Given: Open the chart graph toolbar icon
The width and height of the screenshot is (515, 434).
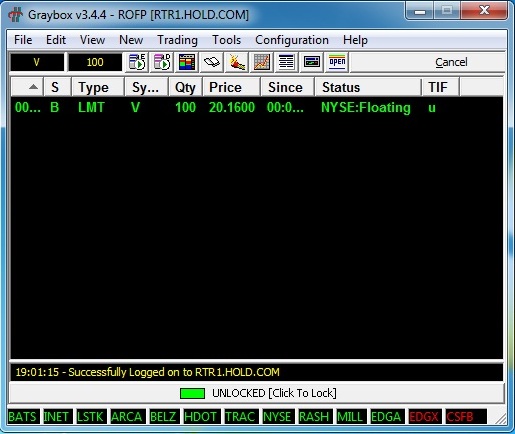Looking at the screenshot, I should tap(262, 62).
